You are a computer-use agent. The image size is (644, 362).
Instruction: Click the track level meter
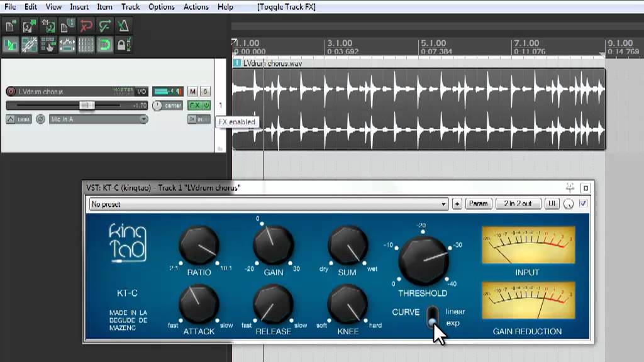pyautogui.click(x=167, y=92)
